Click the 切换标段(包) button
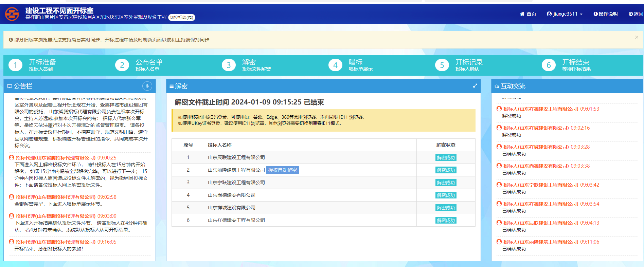The image size is (644, 267). pyautogui.click(x=182, y=18)
